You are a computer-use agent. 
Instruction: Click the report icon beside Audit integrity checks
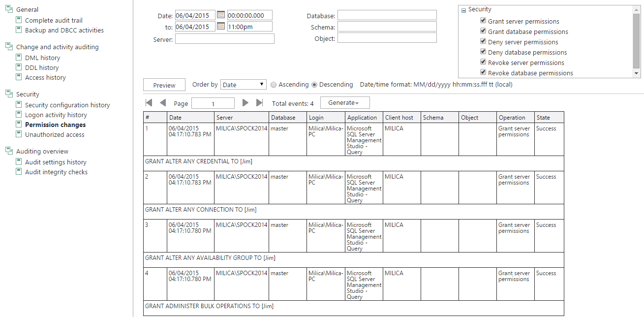click(19, 172)
